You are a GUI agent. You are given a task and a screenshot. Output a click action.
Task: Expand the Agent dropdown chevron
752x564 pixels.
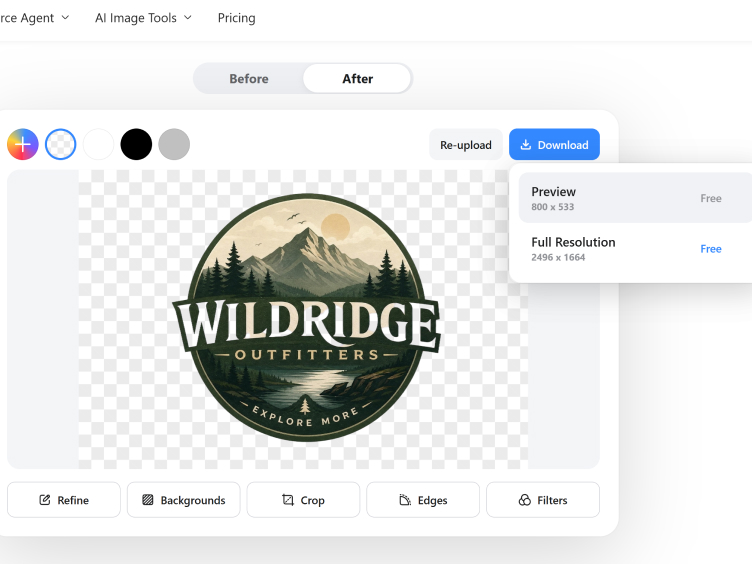65,18
